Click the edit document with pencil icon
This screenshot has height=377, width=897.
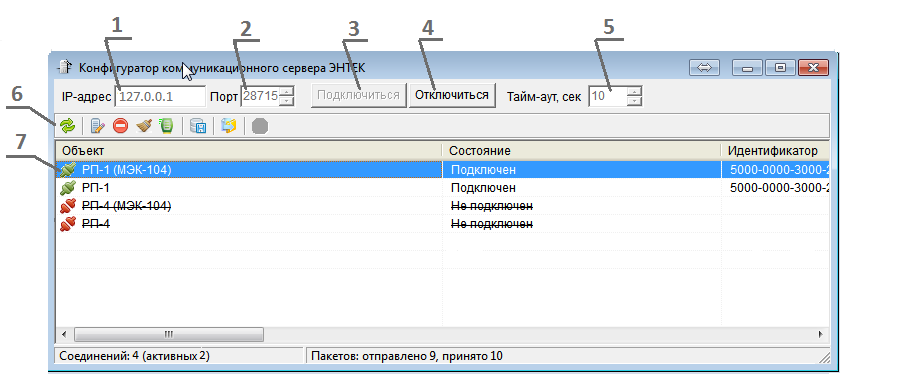click(98, 126)
